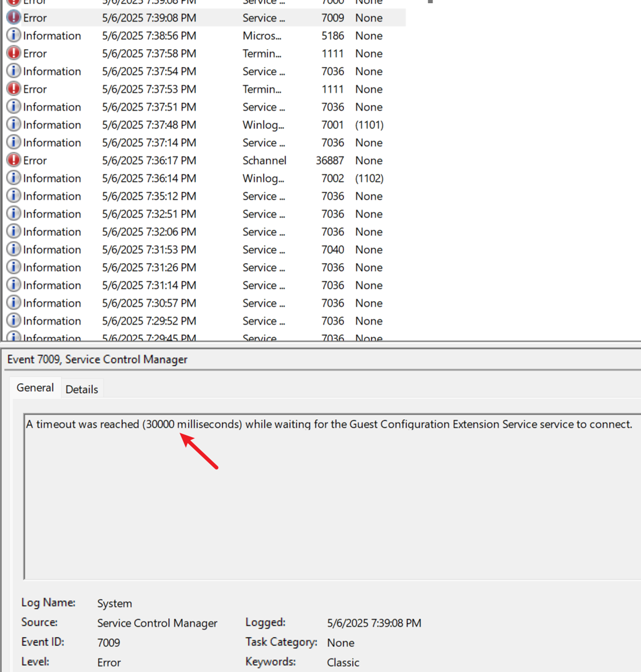Select the Information event at 7:31:14 PM
641x672 pixels.
click(149, 285)
